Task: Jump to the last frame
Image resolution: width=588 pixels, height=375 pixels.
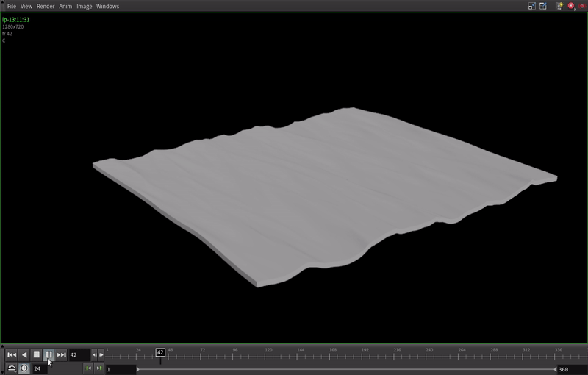Action: tap(62, 355)
